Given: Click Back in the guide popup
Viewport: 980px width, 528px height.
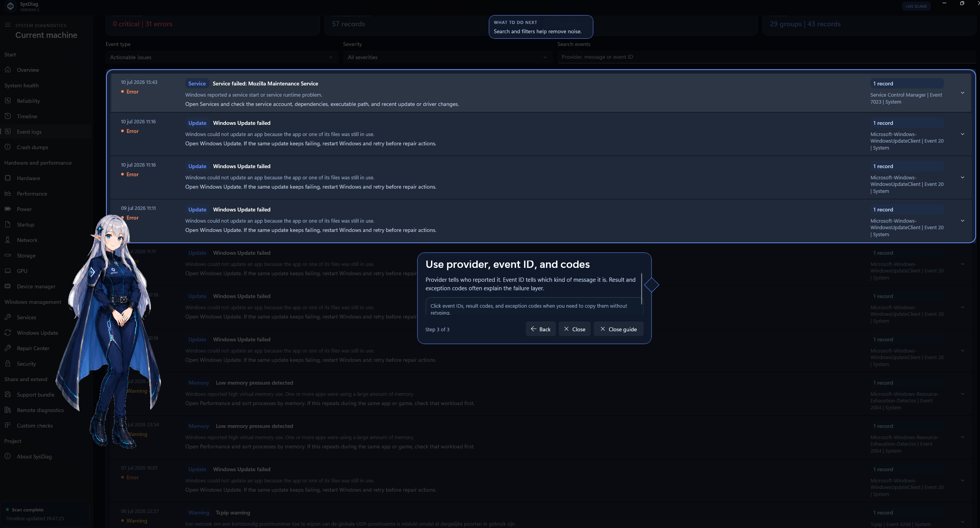Looking at the screenshot, I should tap(540, 329).
